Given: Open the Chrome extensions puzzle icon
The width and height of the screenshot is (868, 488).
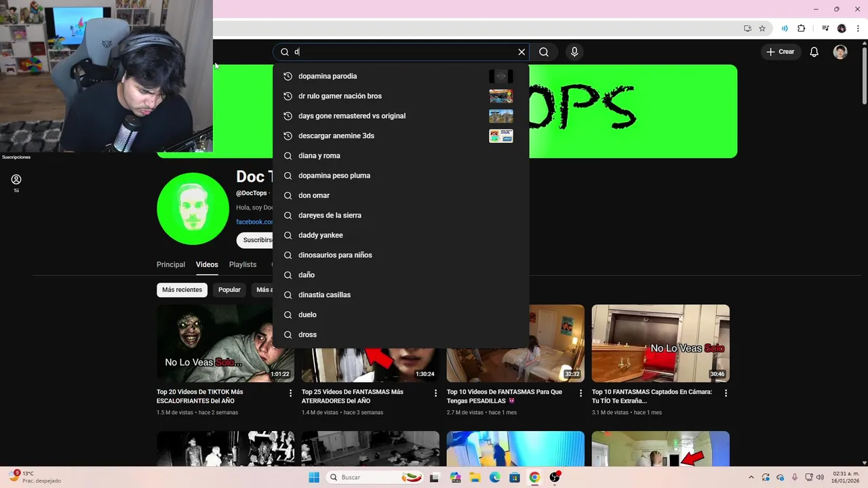Looking at the screenshot, I should [802, 28].
